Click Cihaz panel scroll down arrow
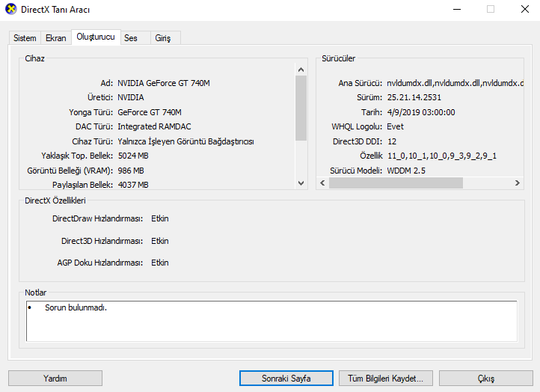 pos(301,183)
